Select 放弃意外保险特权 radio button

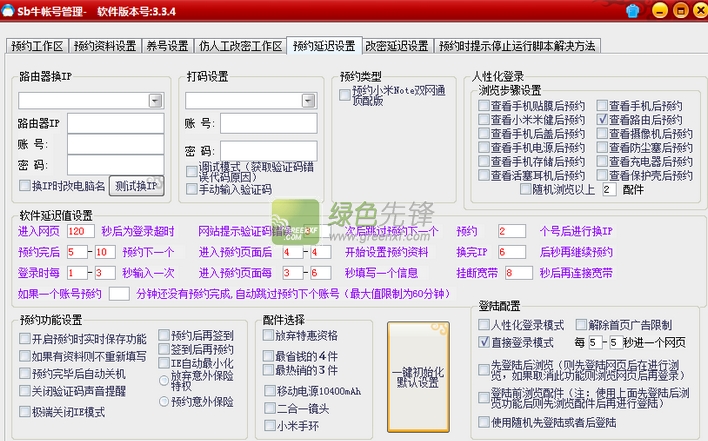[x=164, y=381]
